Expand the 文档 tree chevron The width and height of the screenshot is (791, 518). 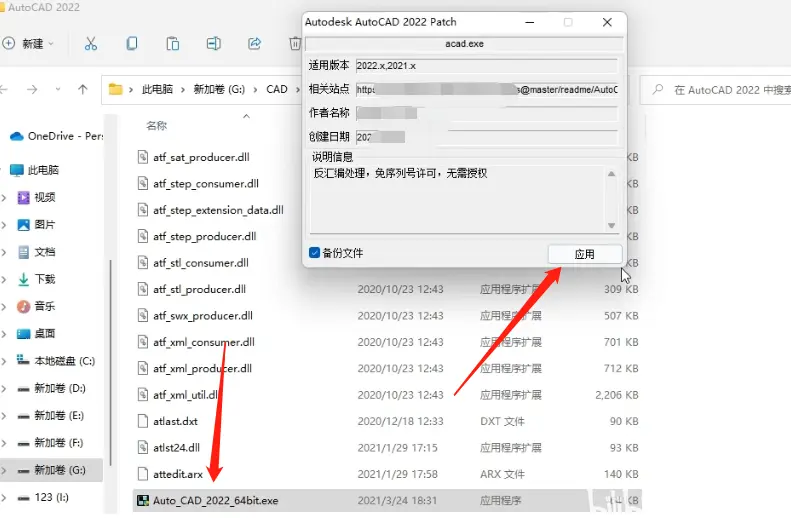[4, 252]
